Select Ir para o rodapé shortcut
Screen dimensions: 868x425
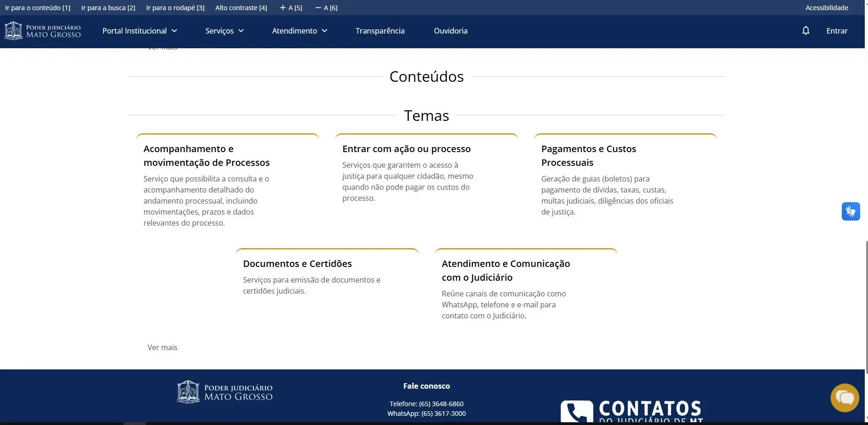[x=175, y=8]
